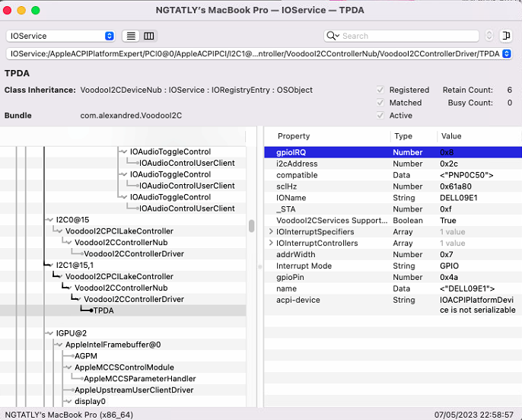Sort by the Type column header

[x=403, y=136]
